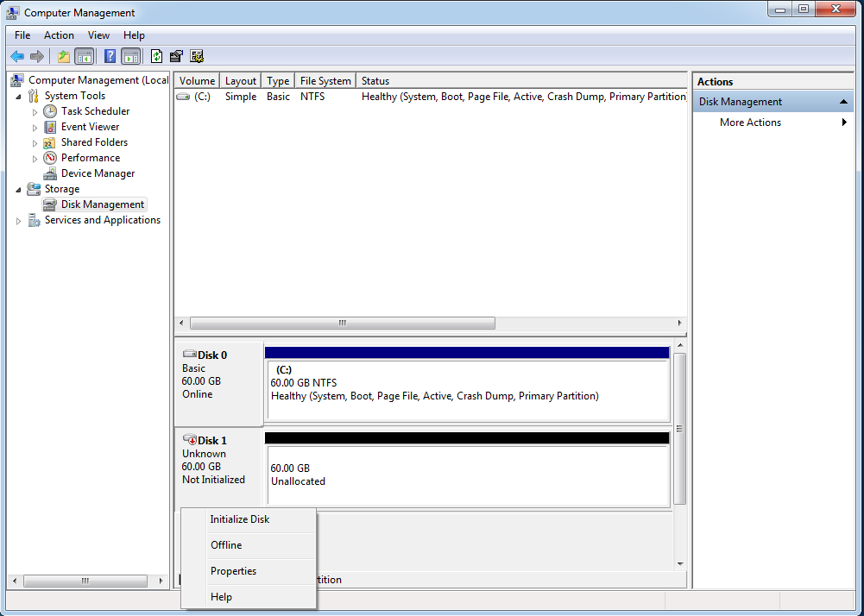The height and width of the screenshot is (616, 864).
Task: Toggle Show/Hide Console Tree toolbar button
Action: coord(85,56)
